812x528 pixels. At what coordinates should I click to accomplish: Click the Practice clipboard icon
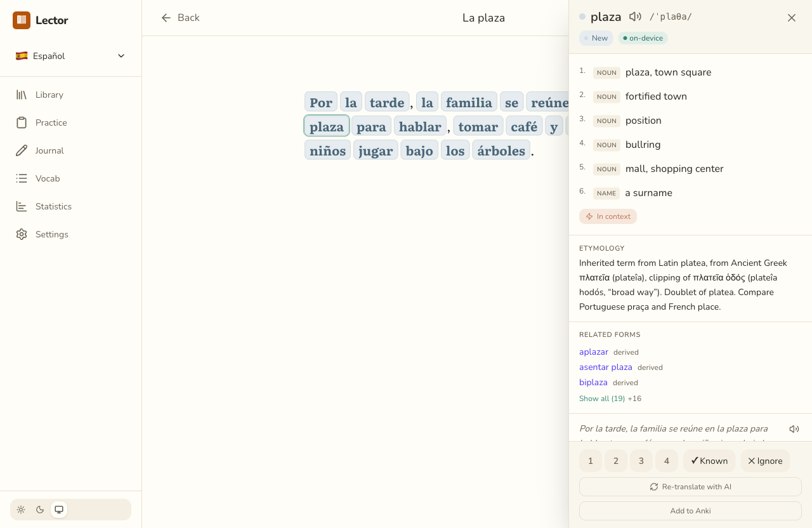tap(22, 122)
